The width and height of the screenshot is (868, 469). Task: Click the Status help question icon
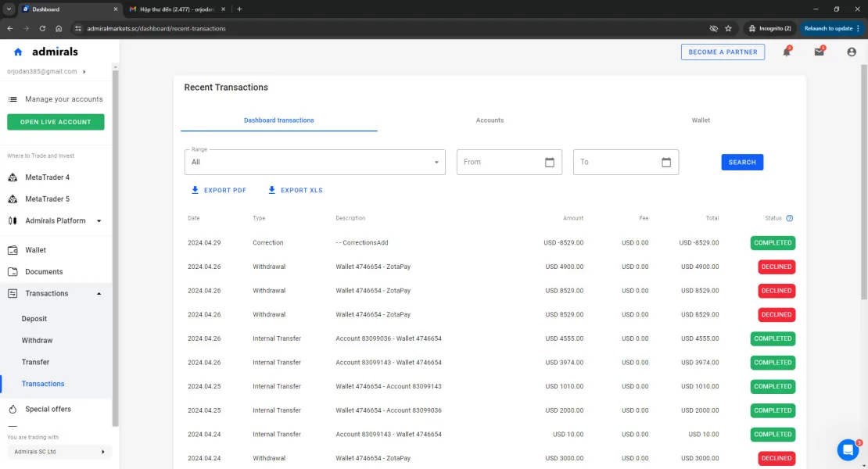[789, 218]
